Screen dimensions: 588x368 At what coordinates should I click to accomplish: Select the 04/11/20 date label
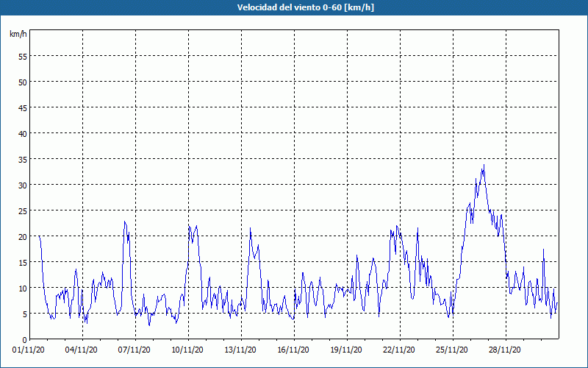[82, 350]
